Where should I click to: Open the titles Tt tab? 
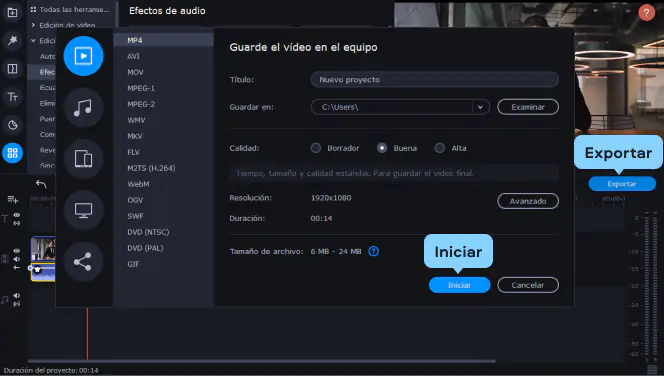click(x=12, y=97)
